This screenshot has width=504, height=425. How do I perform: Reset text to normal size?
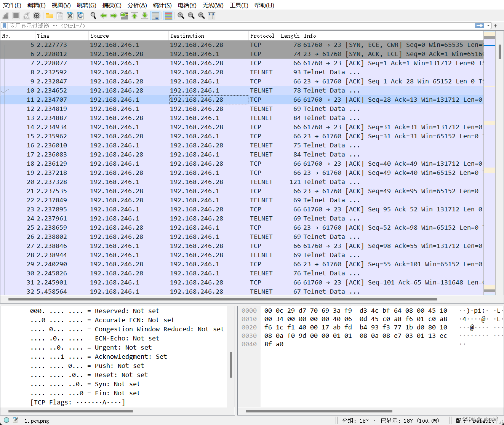click(202, 16)
